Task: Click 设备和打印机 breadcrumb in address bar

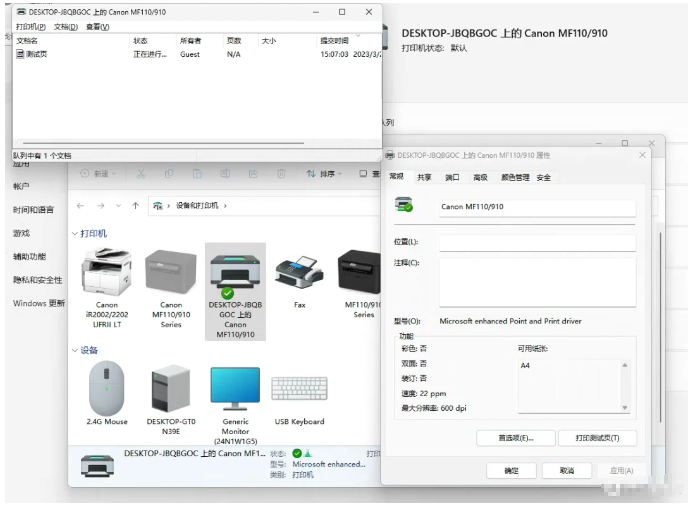Action: pyautogui.click(x=197, y=206)
